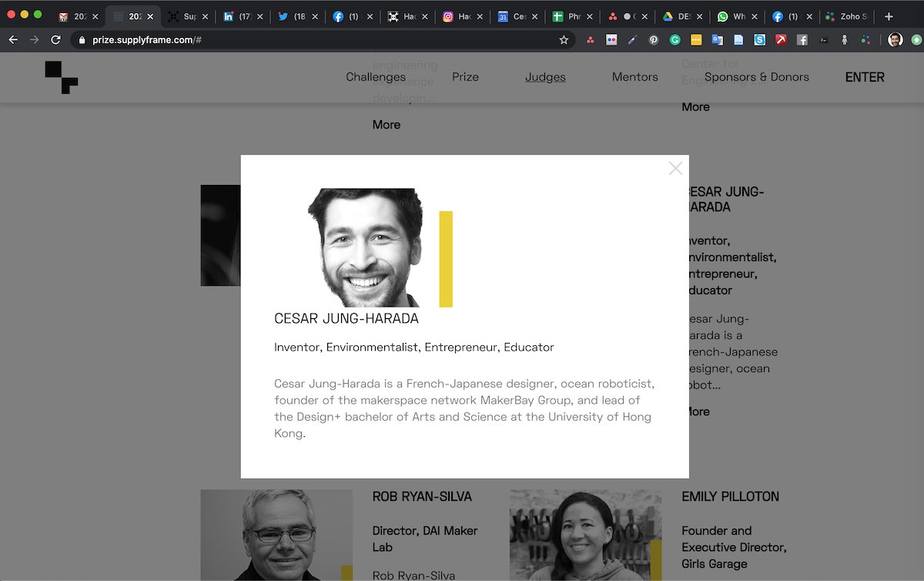This screenshot has width=924, height=581.
Task: Go back to previous page
Action: pos(13,40)
